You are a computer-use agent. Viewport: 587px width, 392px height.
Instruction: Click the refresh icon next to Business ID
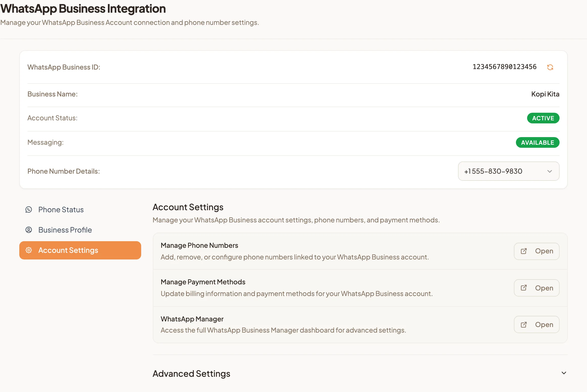click(x=550, y=67)
